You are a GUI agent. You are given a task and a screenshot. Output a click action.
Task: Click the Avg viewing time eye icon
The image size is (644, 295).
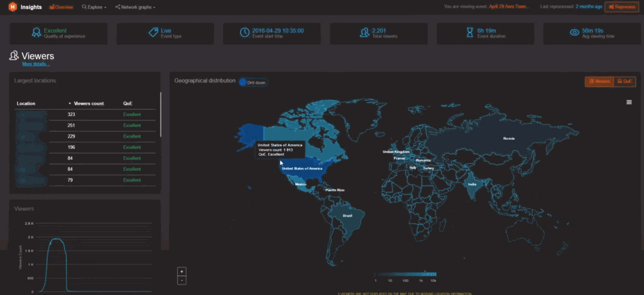[574, 33]
